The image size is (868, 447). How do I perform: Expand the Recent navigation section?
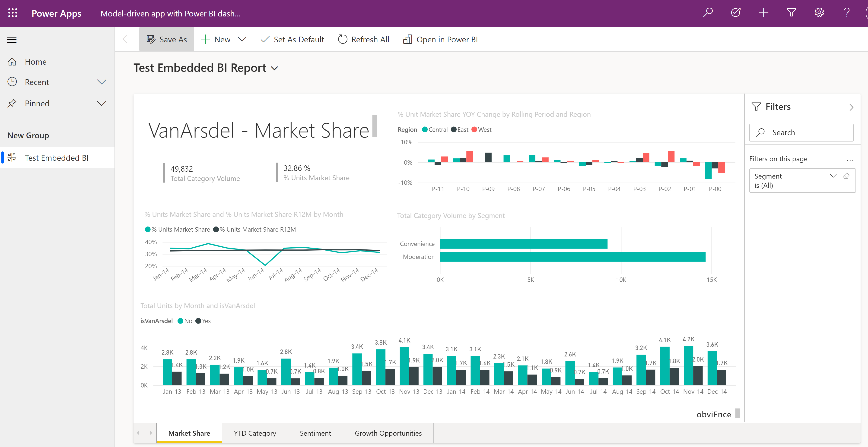102,82
